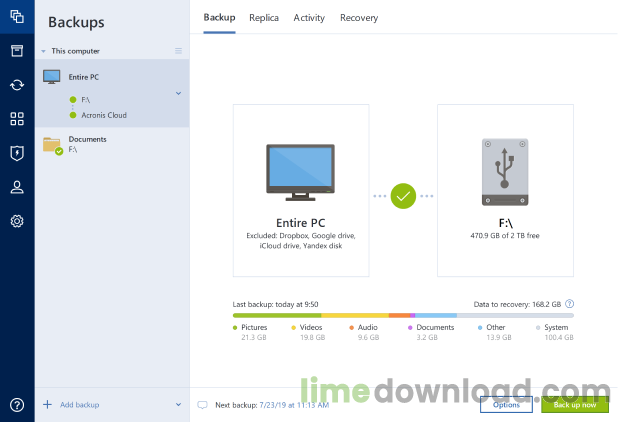The width and height of the screenshot is (618, 422).
Task: Click the Documents folder icon in backup list
Action: coord(53,145)
